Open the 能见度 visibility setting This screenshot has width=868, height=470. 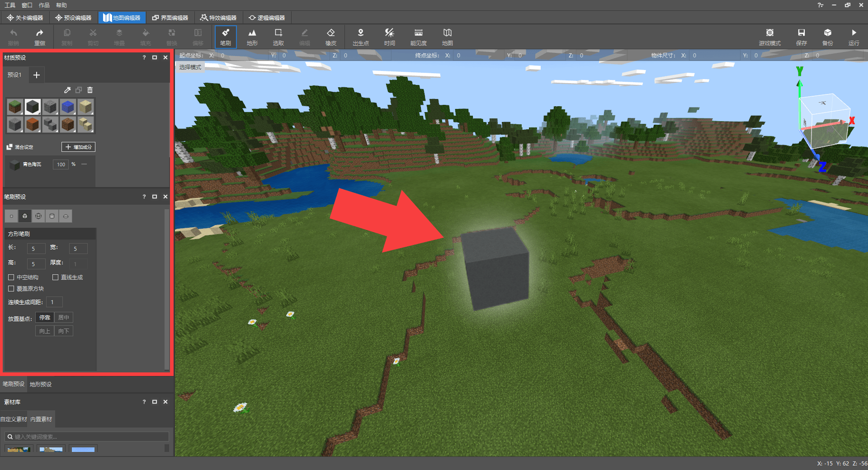pos(418,37)
